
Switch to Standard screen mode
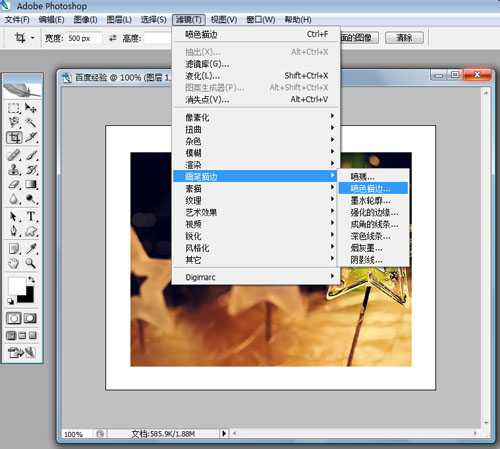(11, 336)
